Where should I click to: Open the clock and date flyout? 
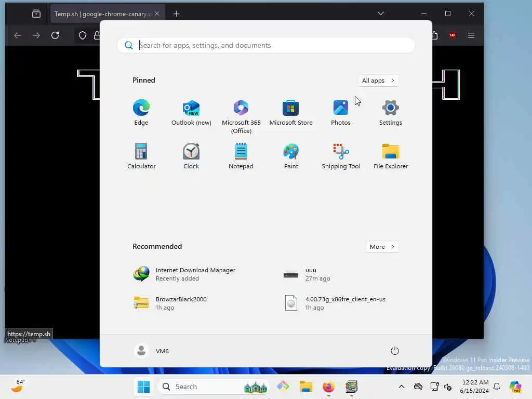(474, 387)
